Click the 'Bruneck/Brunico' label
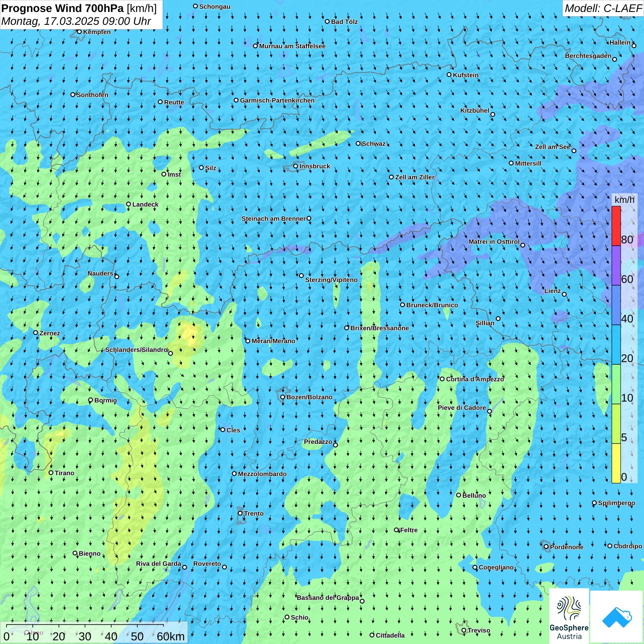This screenshot has height=644, width=644. [432, 305]
